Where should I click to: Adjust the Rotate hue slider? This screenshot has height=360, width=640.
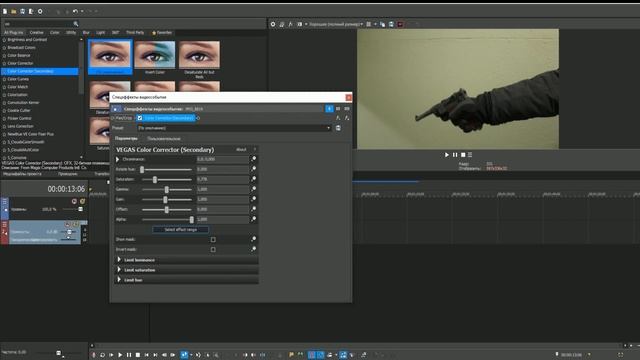[167, 169]
